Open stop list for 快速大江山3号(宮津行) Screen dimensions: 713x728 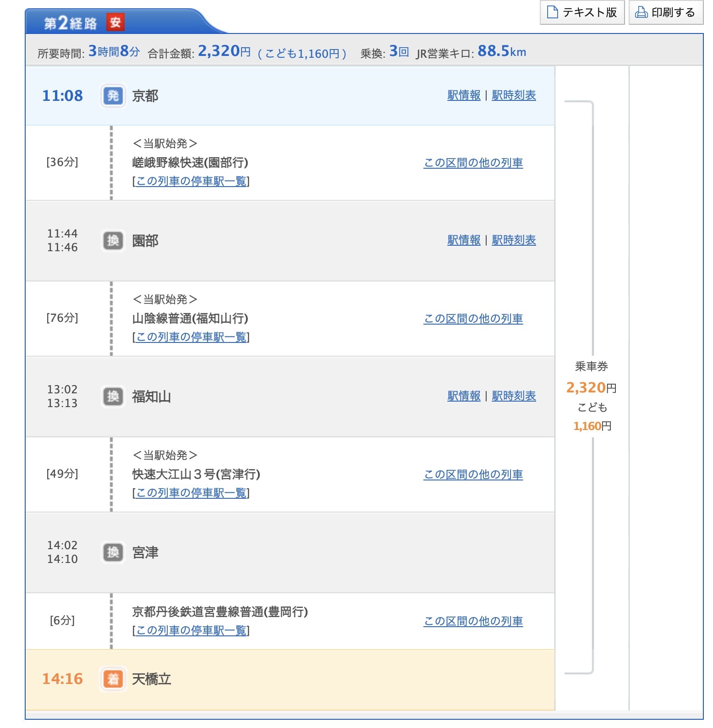point(191,493)
